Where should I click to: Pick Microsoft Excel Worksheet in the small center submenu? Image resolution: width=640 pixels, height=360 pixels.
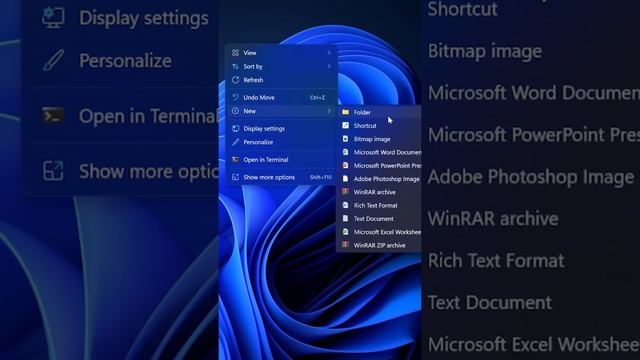click(380, 232)
